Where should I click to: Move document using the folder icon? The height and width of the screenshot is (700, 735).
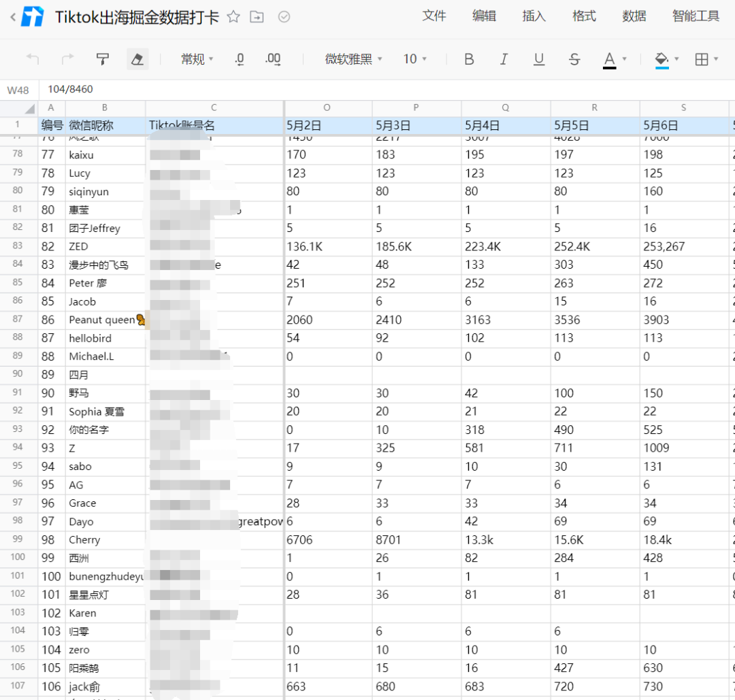(257, 17)
